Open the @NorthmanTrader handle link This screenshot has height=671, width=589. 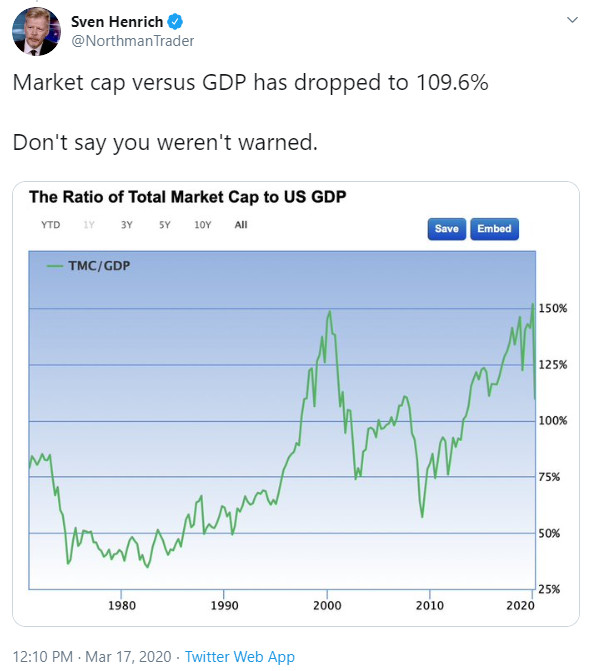click(132, 41)
